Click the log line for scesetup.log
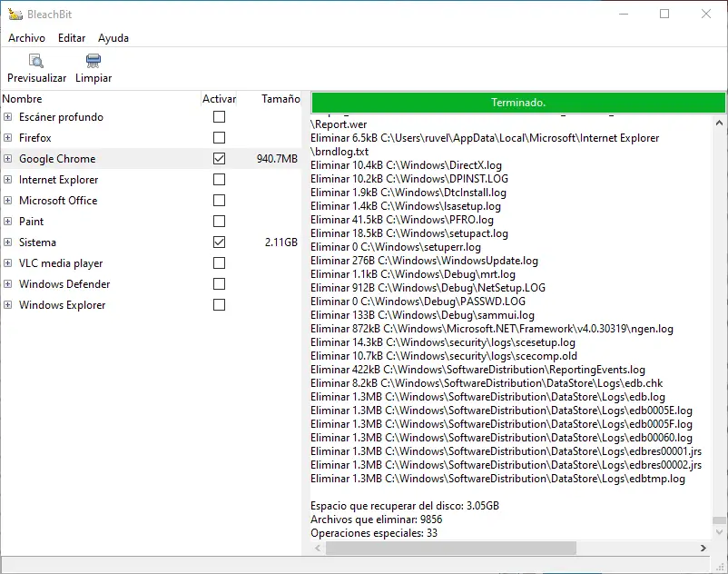This screenshot has height=574, width=728. coord(442,342)
